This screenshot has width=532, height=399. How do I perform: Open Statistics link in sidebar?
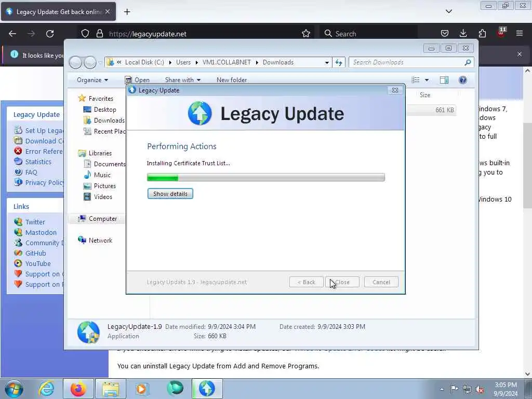[x=38, y=162]
